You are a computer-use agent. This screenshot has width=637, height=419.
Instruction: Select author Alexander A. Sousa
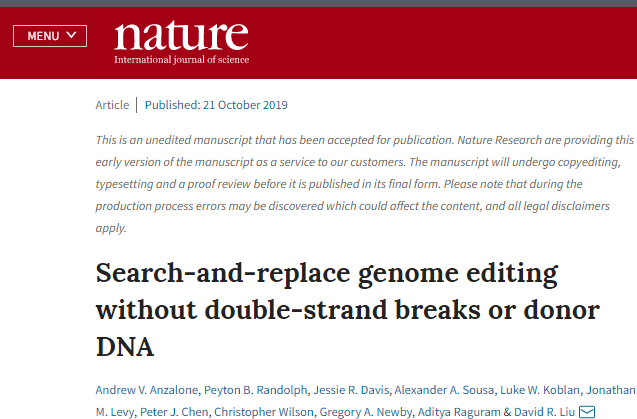444,390
